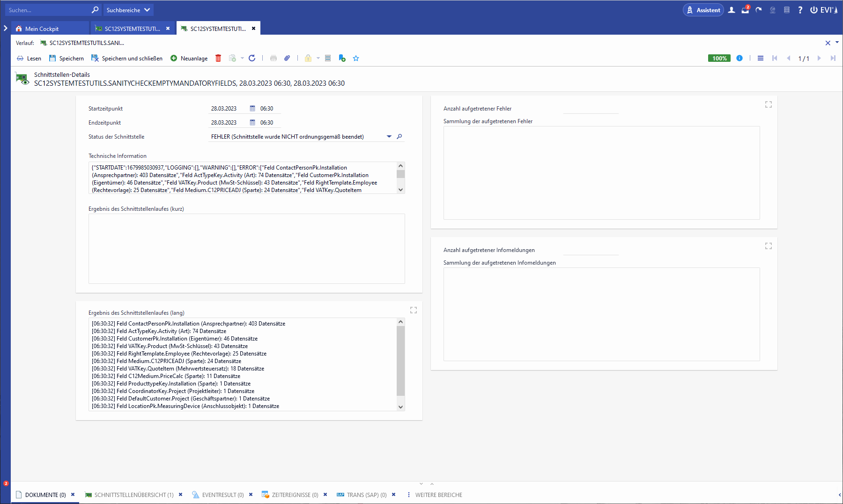Viewport: 843px width, 504px height.
Task: Open the inbox with notification badge
Action: click(x=745, y=10)
